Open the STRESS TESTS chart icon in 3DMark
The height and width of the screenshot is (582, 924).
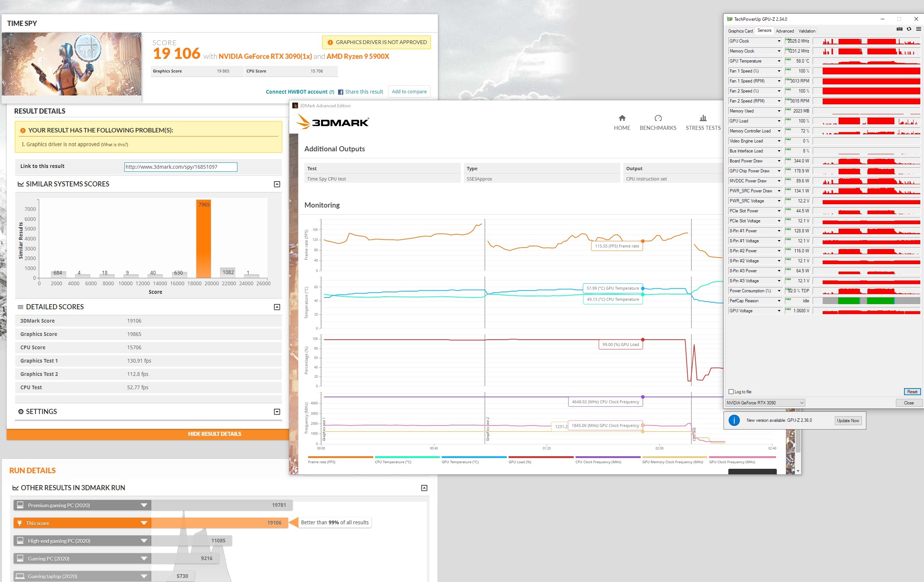703,118
